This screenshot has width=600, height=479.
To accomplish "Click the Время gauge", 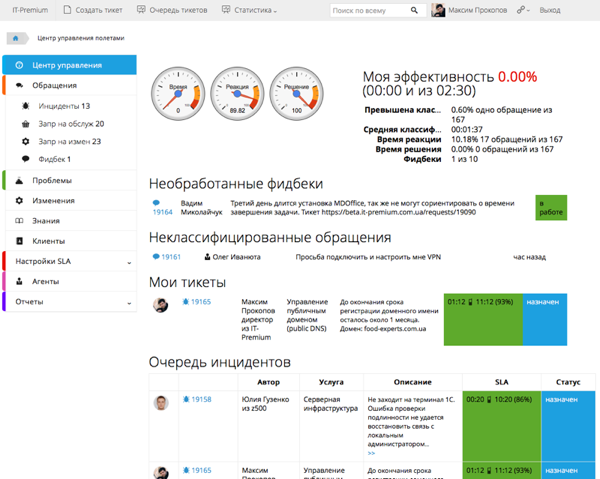I will click(178, 94).
